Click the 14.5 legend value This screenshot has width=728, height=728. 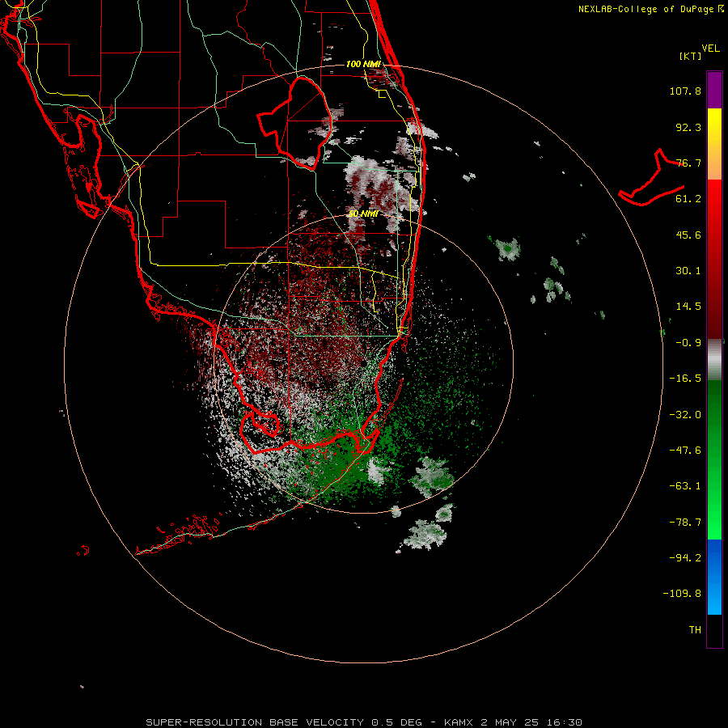point(688,307)
